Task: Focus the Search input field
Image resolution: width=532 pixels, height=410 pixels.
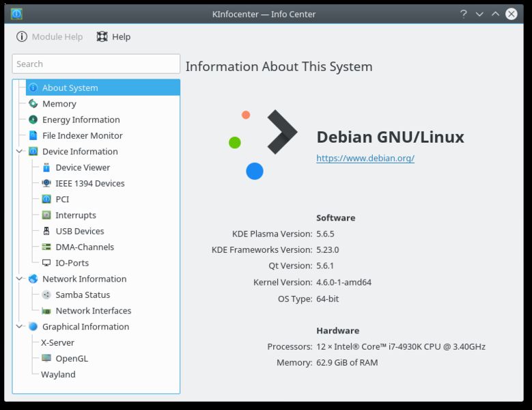Action: point(96,64)
